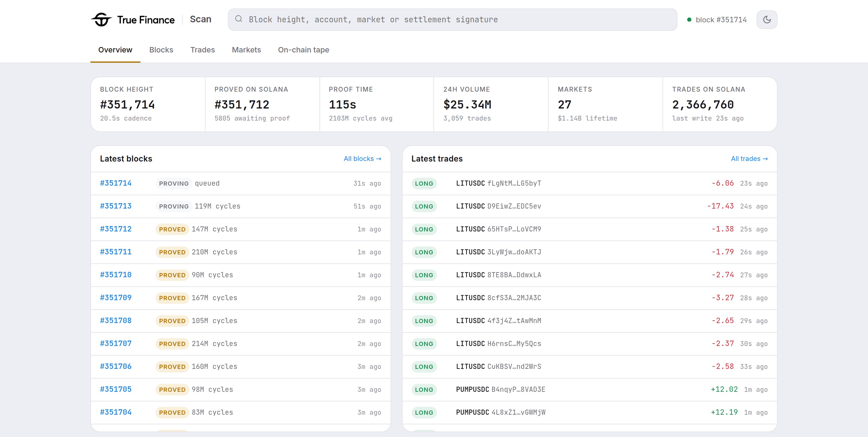
Task: Open block #351709
Action: click(x=115, y=298)
